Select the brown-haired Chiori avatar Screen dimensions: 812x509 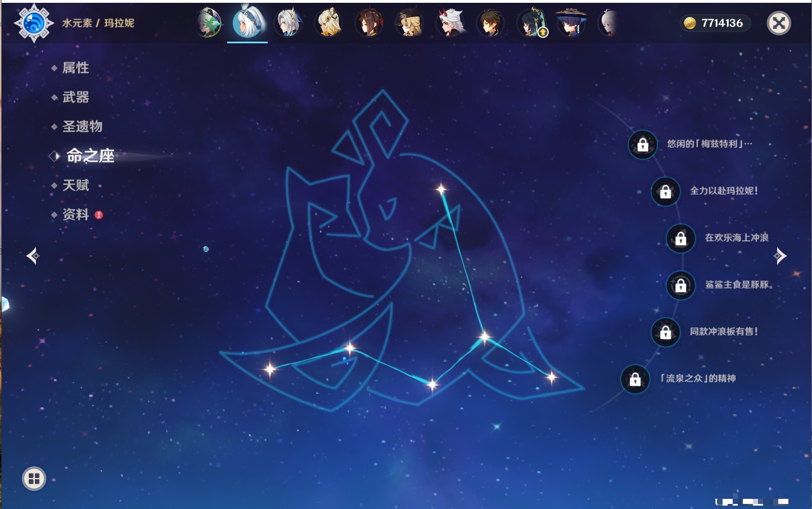tap(369, 23)
